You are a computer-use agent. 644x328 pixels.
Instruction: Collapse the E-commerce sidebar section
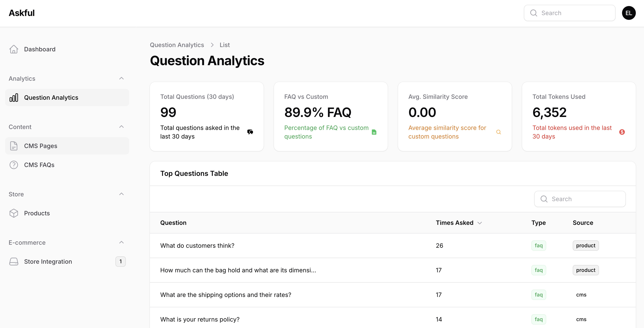[x=121, y=242]
